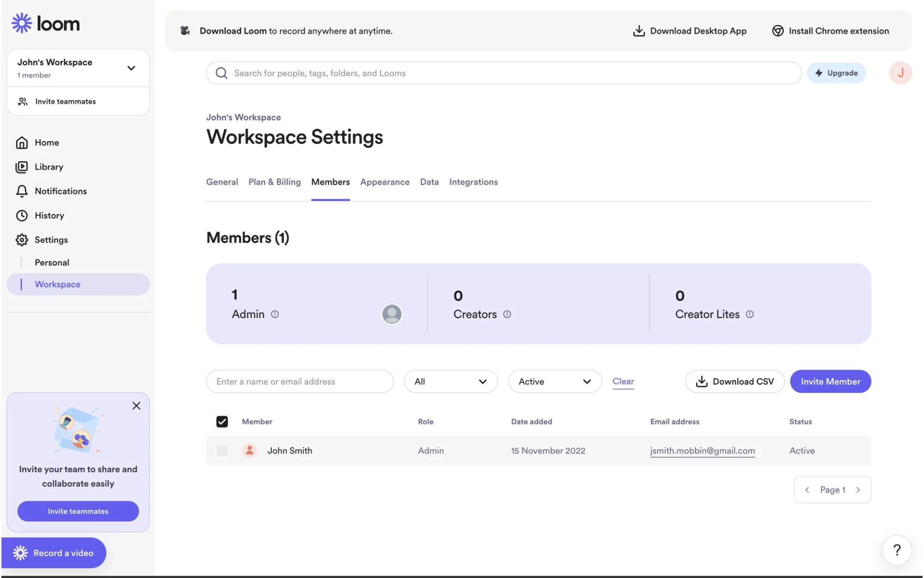
Task: Click the Creators info tooltip icon
Action: [507, 314]
